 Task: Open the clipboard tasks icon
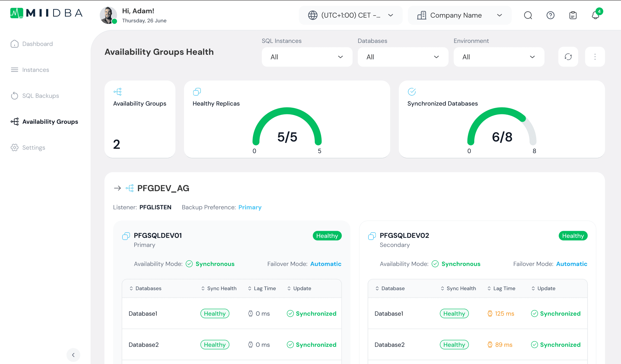[573, 15]
